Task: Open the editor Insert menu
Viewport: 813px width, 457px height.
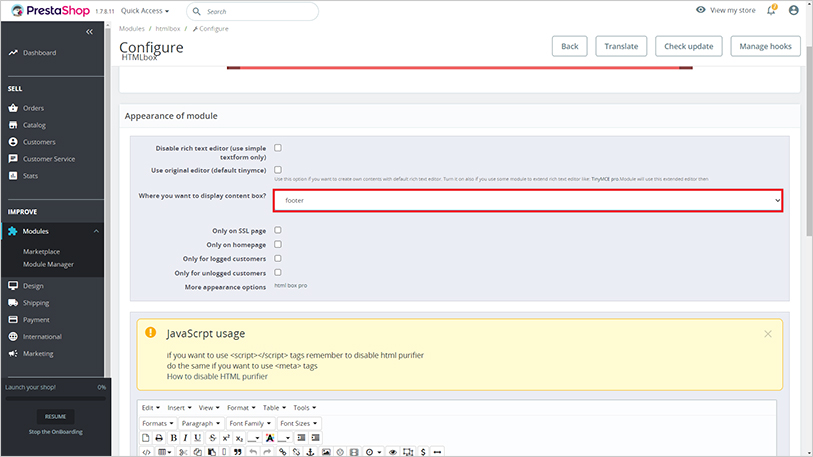Action: (x=179, y=408)
